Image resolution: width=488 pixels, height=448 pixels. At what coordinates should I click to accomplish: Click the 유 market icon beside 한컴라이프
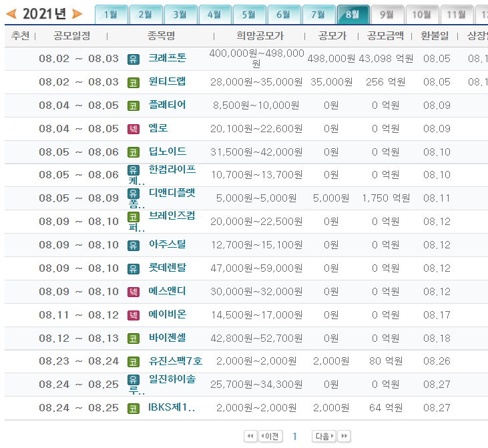pos(134,170)
